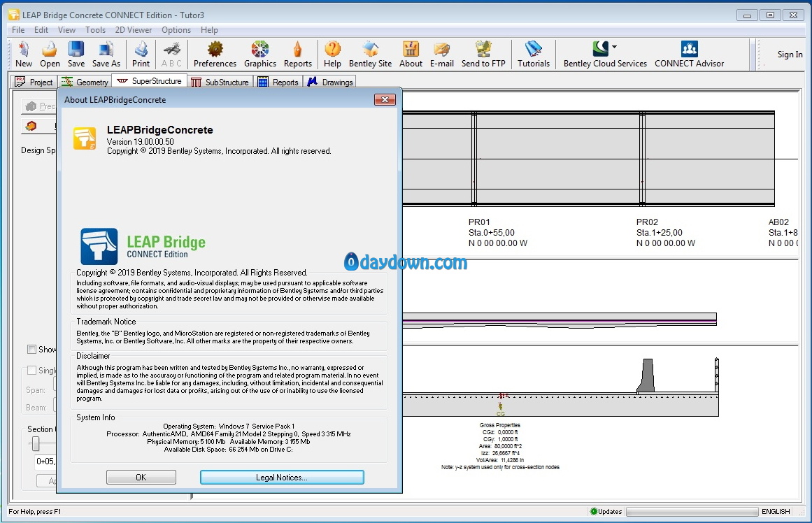Switch to the Geometry tab
This screenshot has height=523, width=812.
click(x=85, y=82)
